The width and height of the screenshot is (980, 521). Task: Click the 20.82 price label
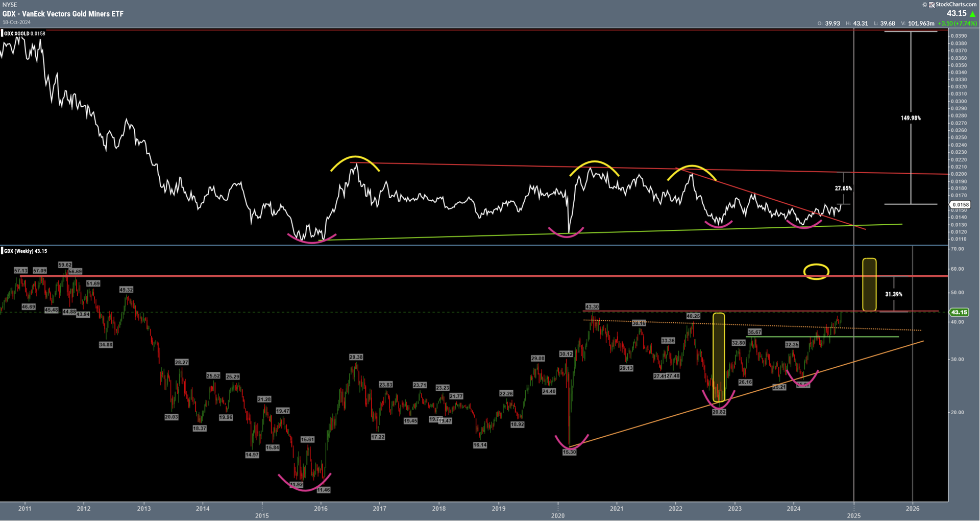tap(719, 412)
